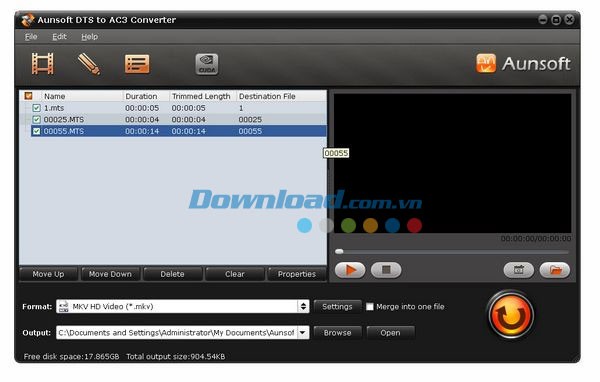Toggle CUDA acceleration icon
The width and height of the screenshot is (600, 382).
(207, 64)
